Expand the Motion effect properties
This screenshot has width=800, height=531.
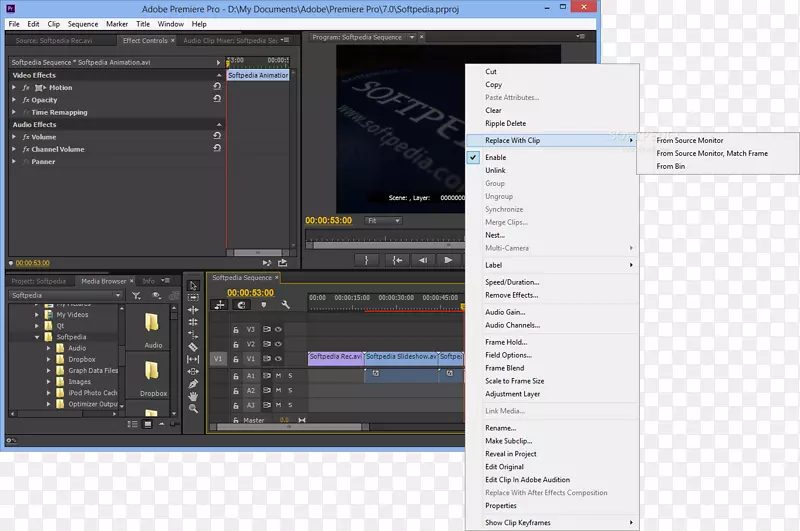click(14, 87)
